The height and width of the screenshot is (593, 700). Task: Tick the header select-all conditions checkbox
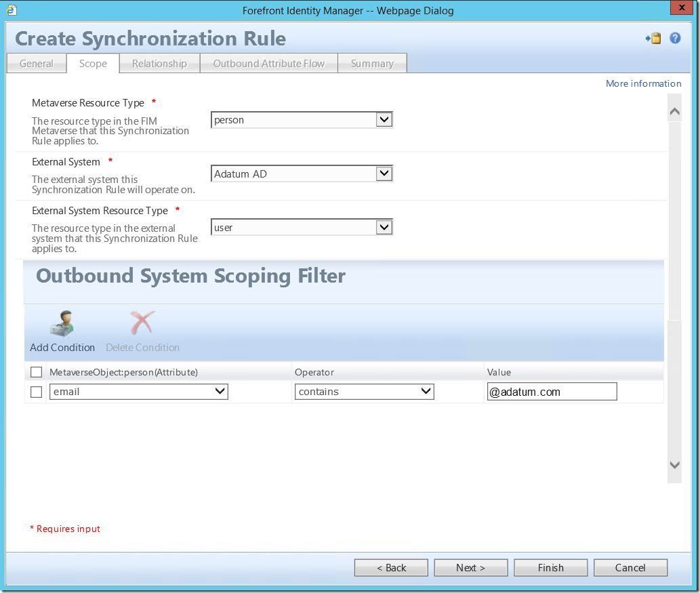[36, 372]
